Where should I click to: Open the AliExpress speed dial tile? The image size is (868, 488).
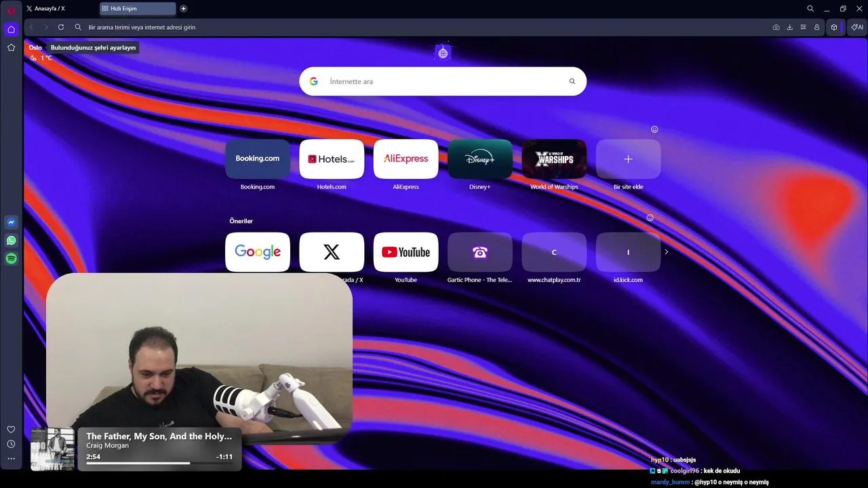pyautogui.click(x=406, y=159)
